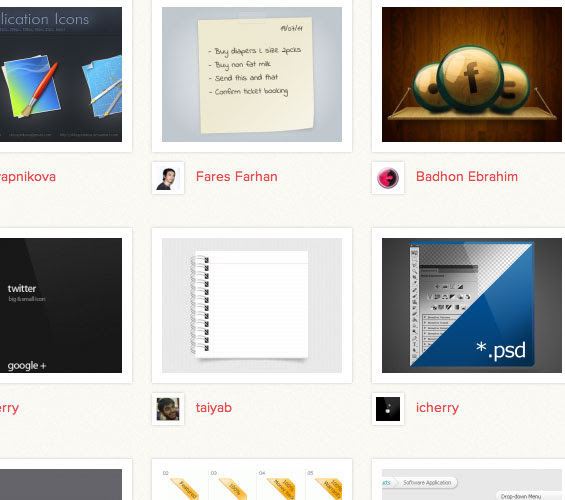Open the twitter and google+ dark thumbnail

click(61, 305)
